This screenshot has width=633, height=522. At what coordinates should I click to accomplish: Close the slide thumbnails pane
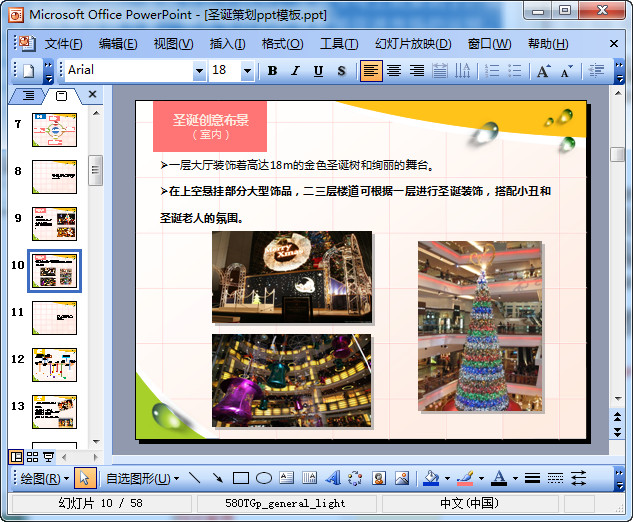pos(92,94)
